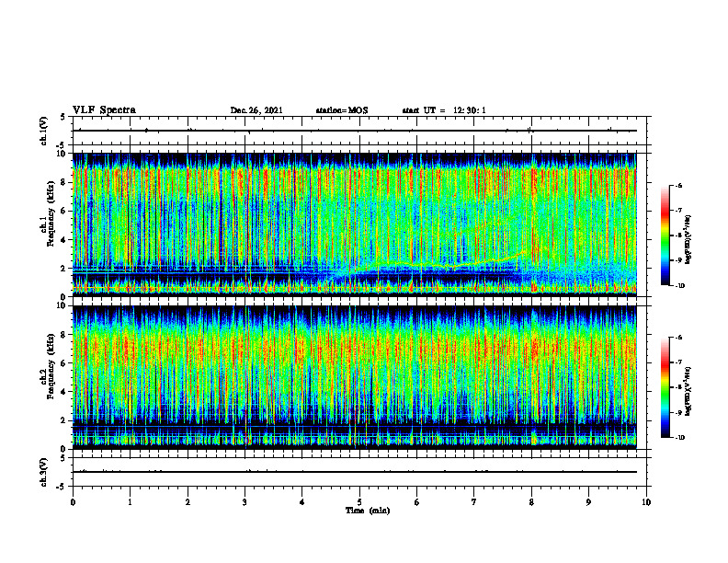Click the "ch.1(V)" waveform axis label
Image resolution: width=728 pixels, height=563 pixels.
pyautogui.click(x=43, y=131)
